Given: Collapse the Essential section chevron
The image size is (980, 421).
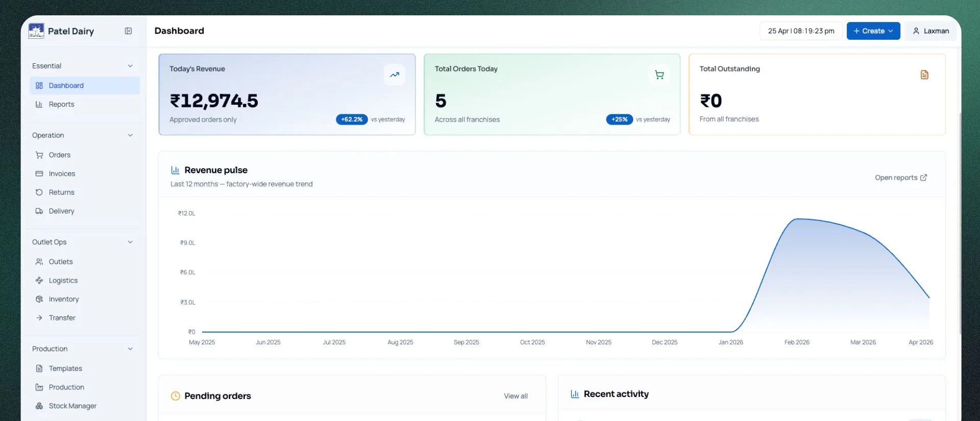Looking at the screenshot, I should tap(130, 66).
